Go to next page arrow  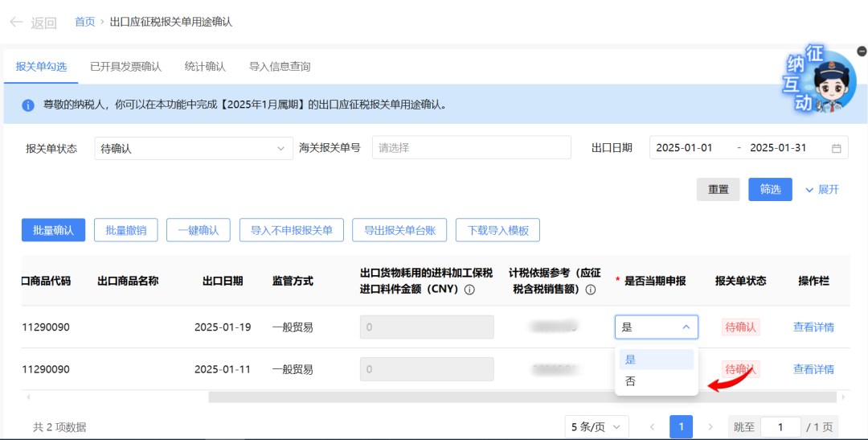tap(710, 426)
